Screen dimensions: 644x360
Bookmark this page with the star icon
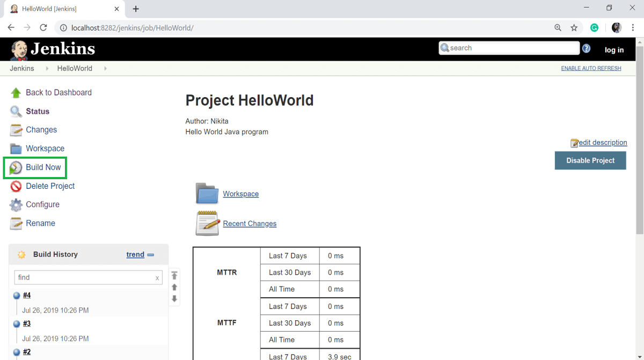pos(574,27)
